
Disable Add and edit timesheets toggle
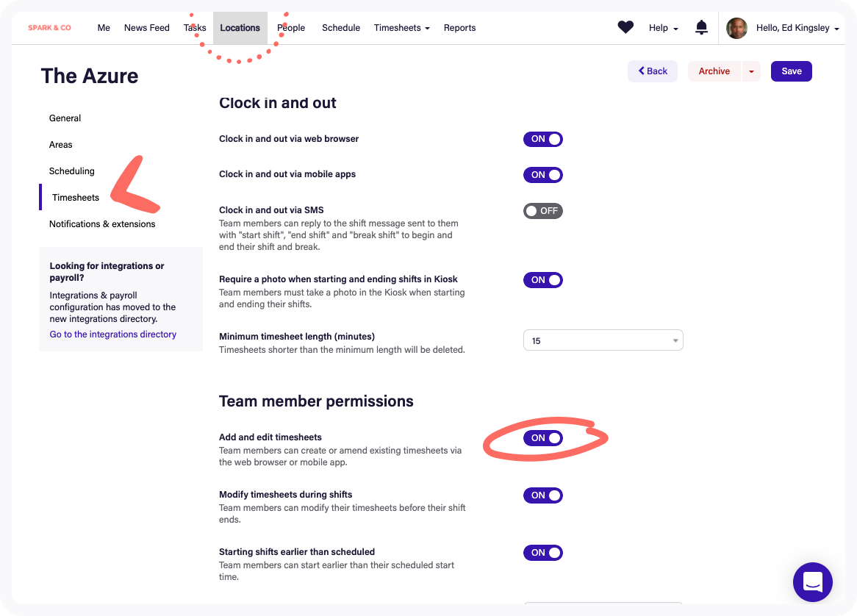pyautogui.click(x=542, y=438)
